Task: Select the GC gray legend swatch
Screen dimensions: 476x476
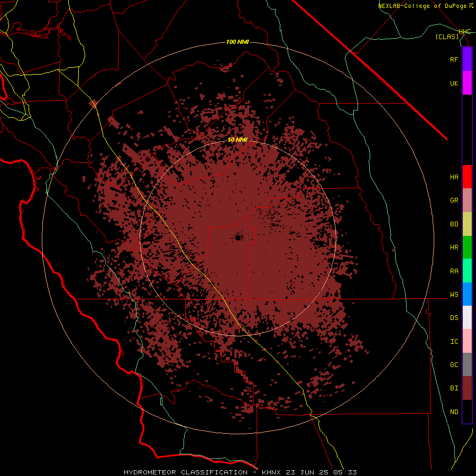Action: (x=467, y=364)
